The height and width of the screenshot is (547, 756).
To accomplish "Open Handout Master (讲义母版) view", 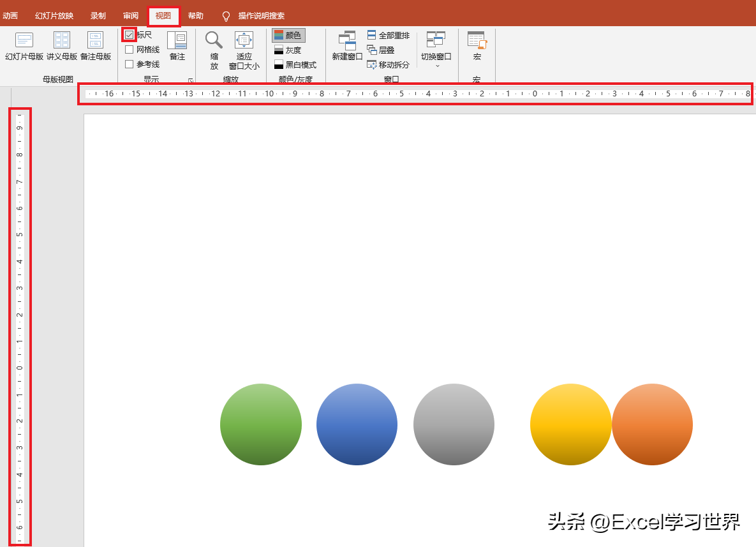I will click(x=62, y=47).
